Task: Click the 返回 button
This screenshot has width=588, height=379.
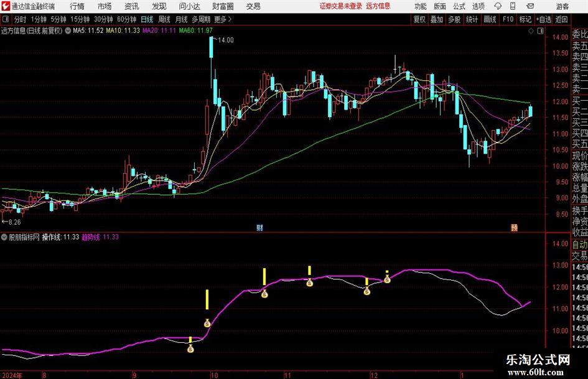Action: click(561, 19)
